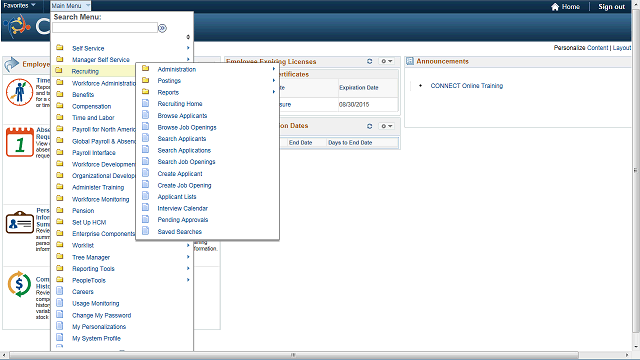Click the Create Applicant page icon
This screenshot has height=360, width=640.
tap(145, 173)
